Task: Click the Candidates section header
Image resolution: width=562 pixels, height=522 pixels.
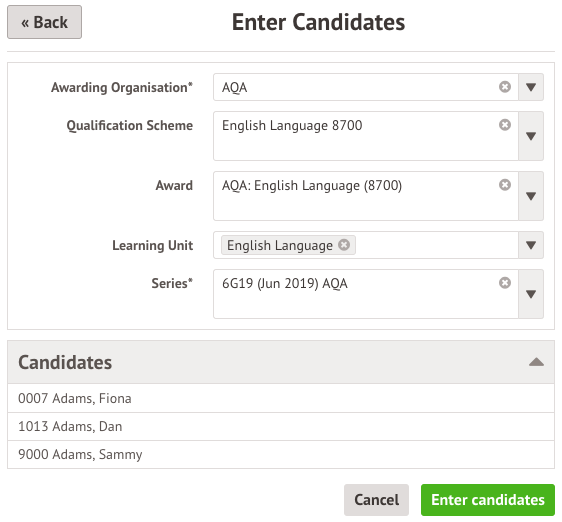Action: [281, 362]
